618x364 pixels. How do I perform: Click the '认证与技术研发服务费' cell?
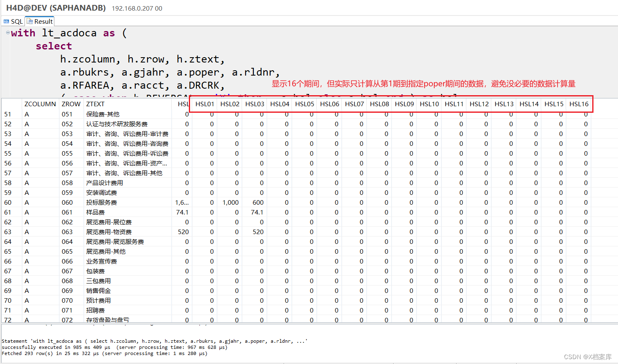point(116,124)
